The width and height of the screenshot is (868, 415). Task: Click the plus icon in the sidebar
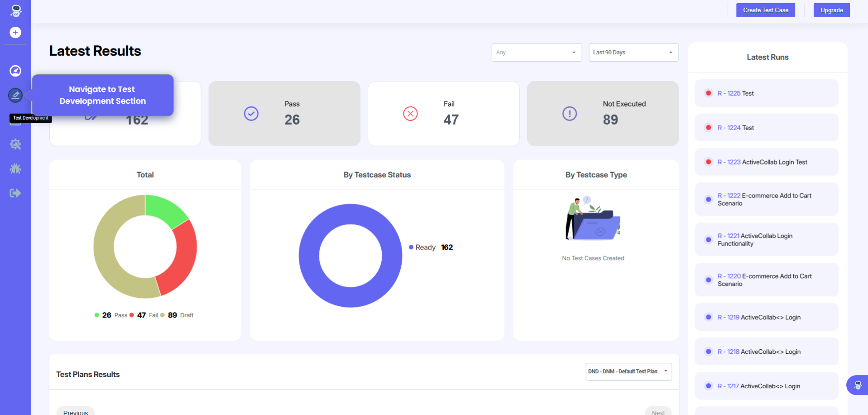[x=15, y=33]
